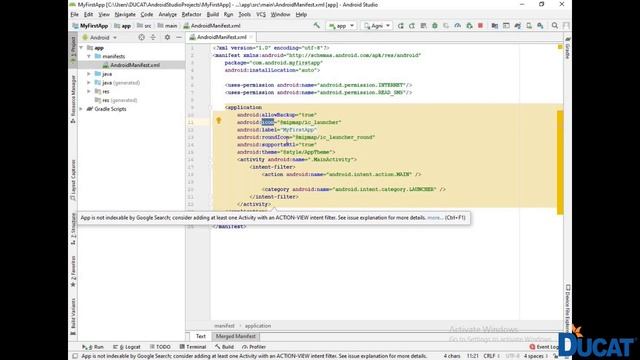Hide the Project panel with minus icon
The height and width of the screenshot is (360, 640).
pos(179,37)
